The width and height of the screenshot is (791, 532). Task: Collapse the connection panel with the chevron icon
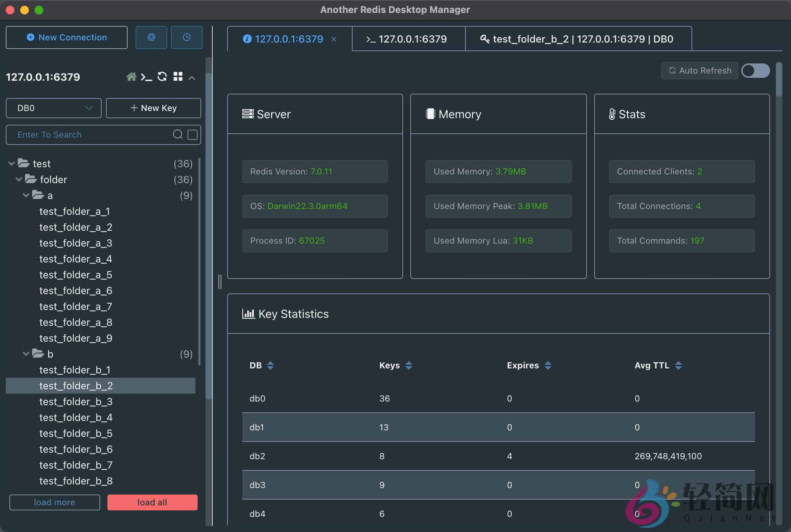click(192, 77)
